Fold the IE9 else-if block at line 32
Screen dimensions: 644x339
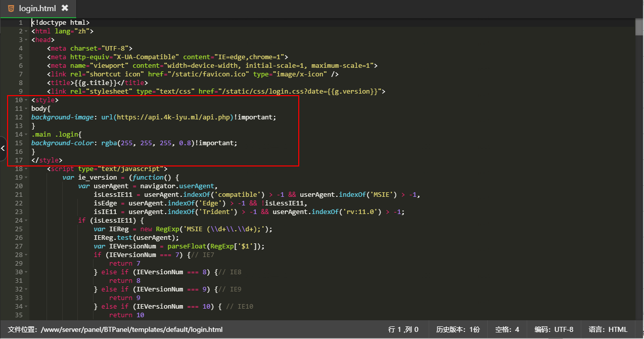[x=26, y=289]
